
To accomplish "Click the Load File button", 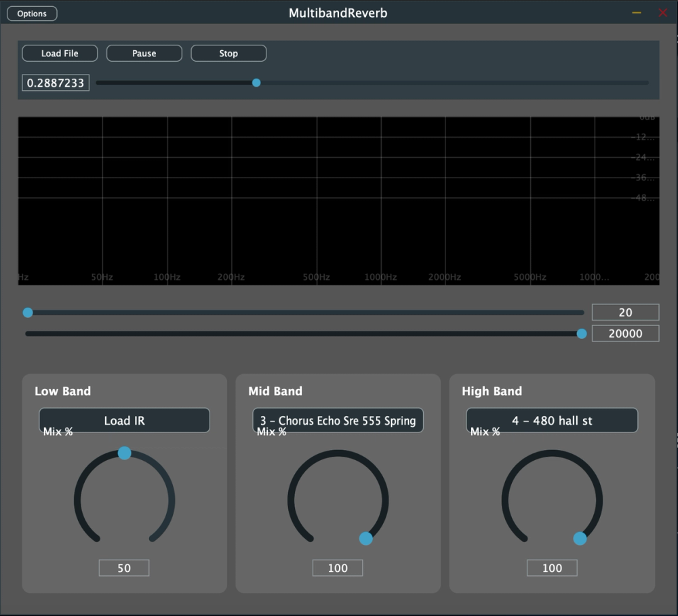I will (x=60, y=54).
